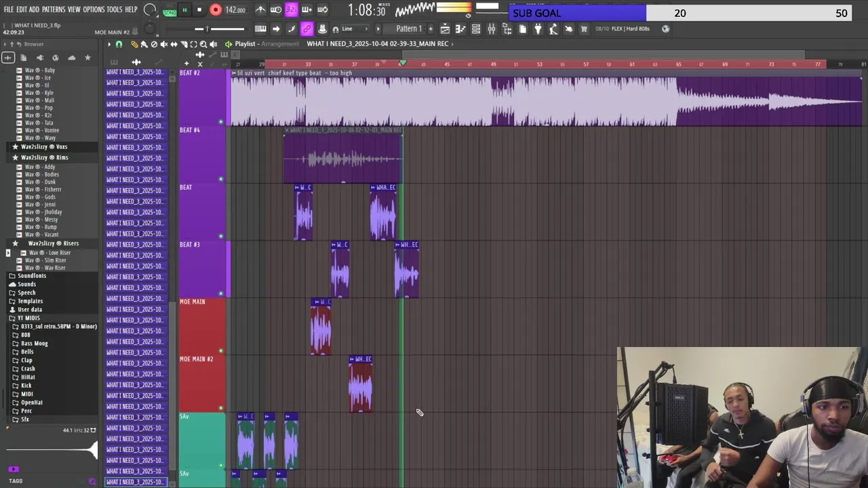Toggle the overdub button with plus sign
The width and height of the screenshot is (868, 488).
tap(307, 9)
